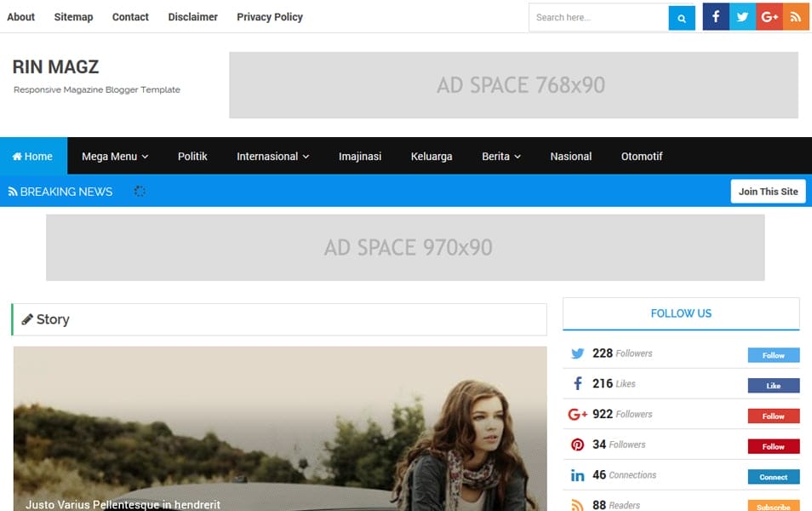Click the Google+ icon in the header

click(x=769, y=16)
